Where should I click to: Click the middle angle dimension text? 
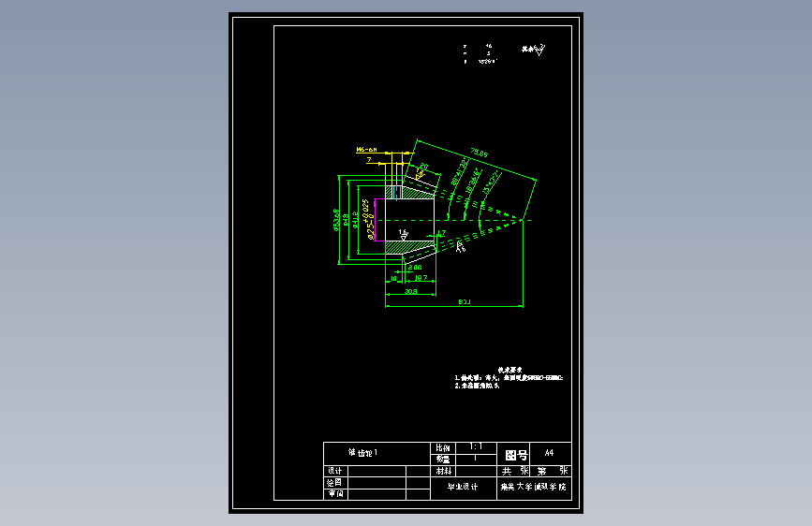[474, 182]
